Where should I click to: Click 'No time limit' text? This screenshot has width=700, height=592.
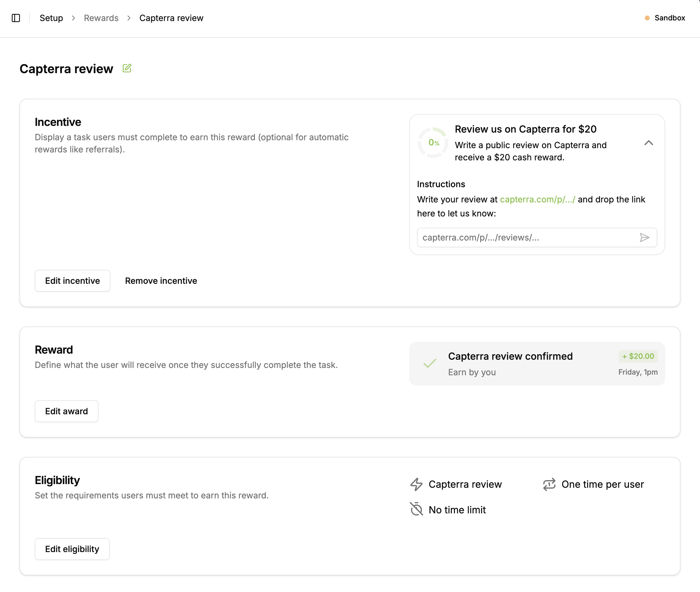coord(457,510)
